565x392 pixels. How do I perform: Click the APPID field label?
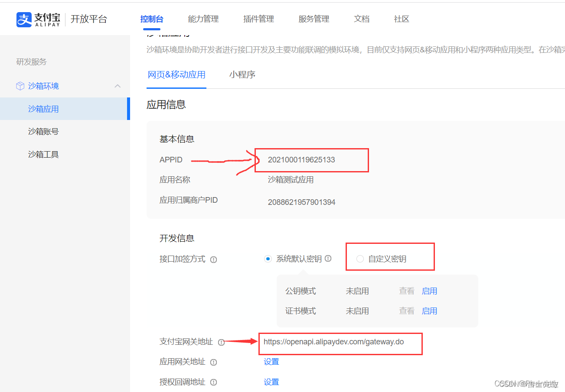171,160
